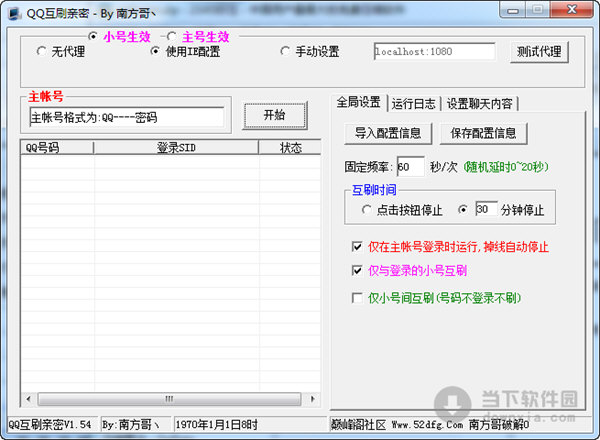Click the 主帐号 account input field

(x=127, y=117)
